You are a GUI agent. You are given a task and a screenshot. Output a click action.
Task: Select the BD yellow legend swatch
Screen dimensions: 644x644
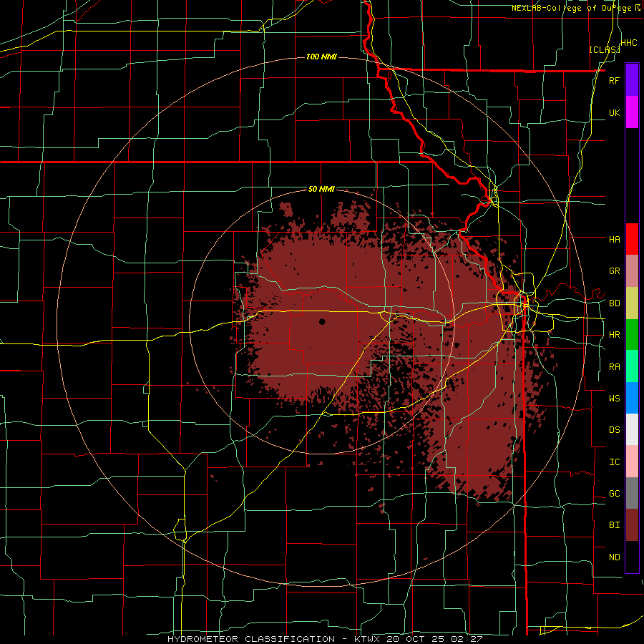tap(632, 303)
